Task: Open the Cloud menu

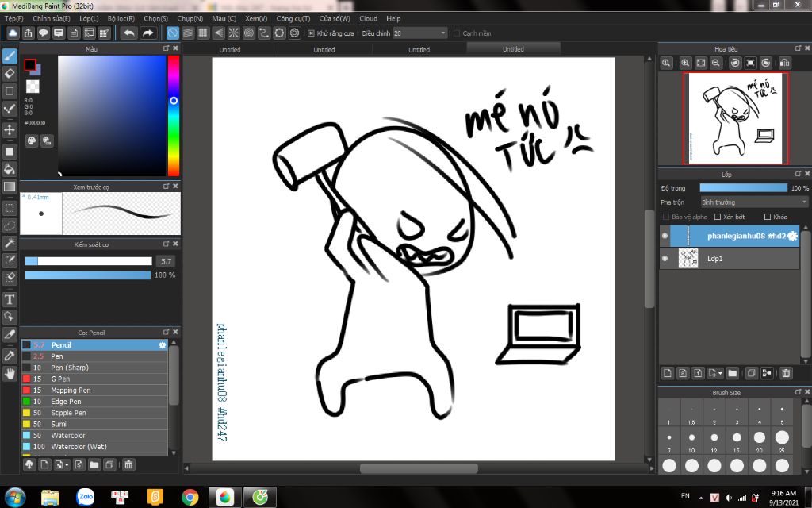Action: (368, 18)
